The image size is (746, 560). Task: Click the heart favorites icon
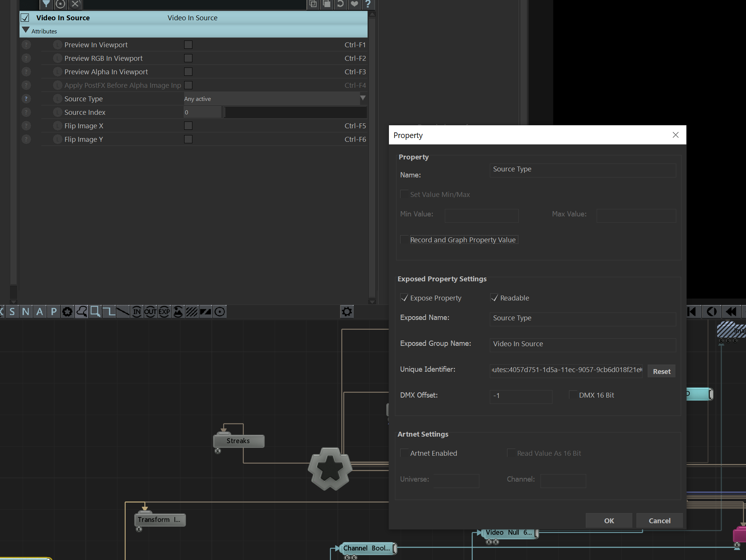click(354, 4)
